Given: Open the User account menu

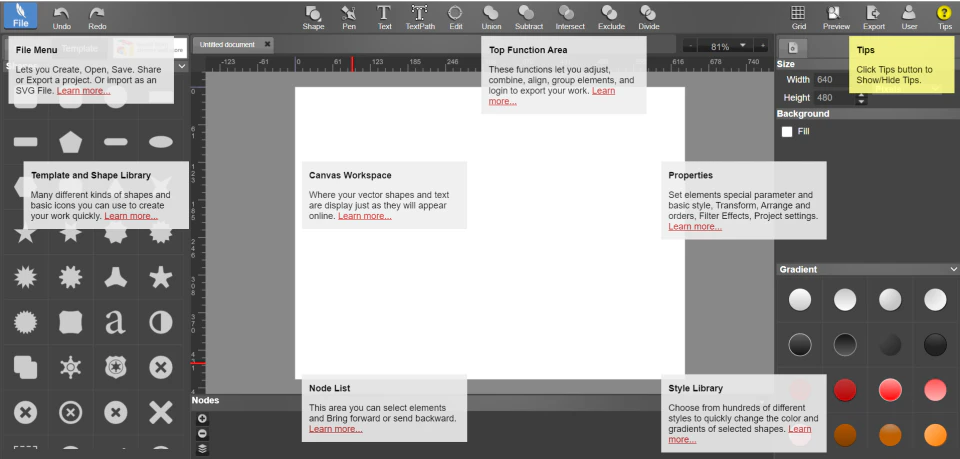Looking at the screenshot, I should 909,18.
